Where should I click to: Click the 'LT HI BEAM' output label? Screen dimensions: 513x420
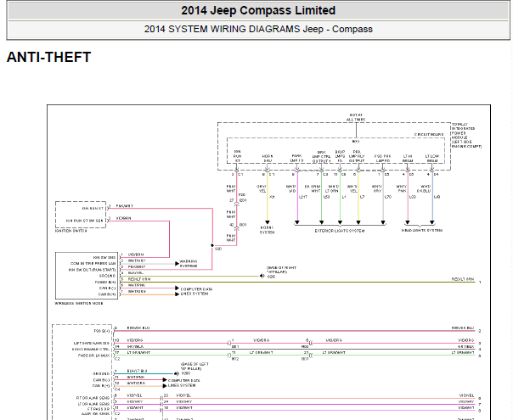pyautogui.click(x=408, y=159)
